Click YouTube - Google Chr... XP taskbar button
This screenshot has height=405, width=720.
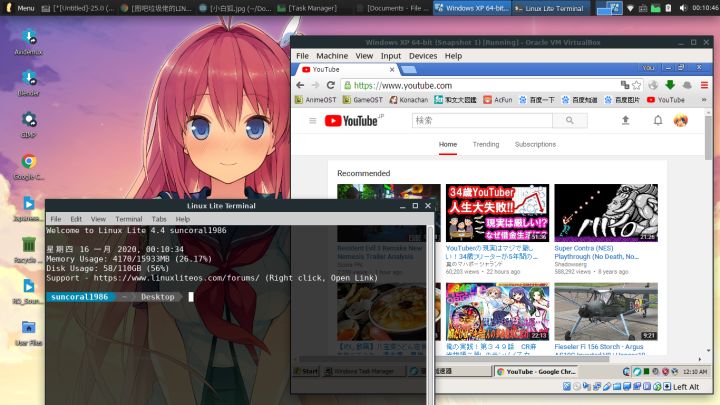coord(536,371)
